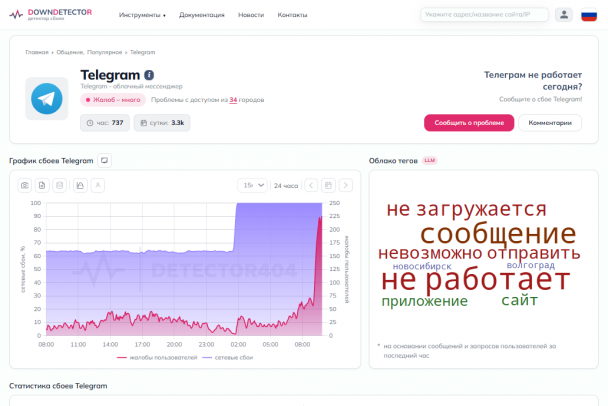Click the Telegram logo thumbnail
Image resolution: width=608 pixels, height=406 pixels.
pyautogui.click(x=46, y=99)
